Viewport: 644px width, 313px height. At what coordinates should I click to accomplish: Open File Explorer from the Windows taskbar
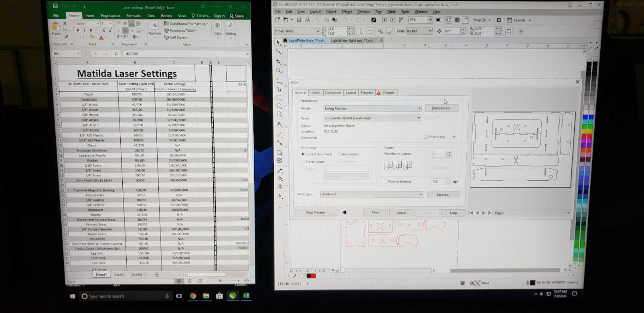206,296
